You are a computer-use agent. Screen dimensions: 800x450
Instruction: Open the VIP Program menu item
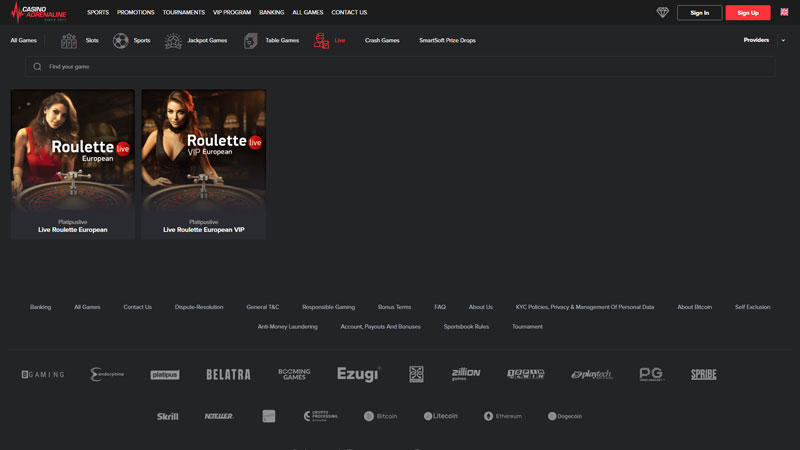(x=232, y=12)
